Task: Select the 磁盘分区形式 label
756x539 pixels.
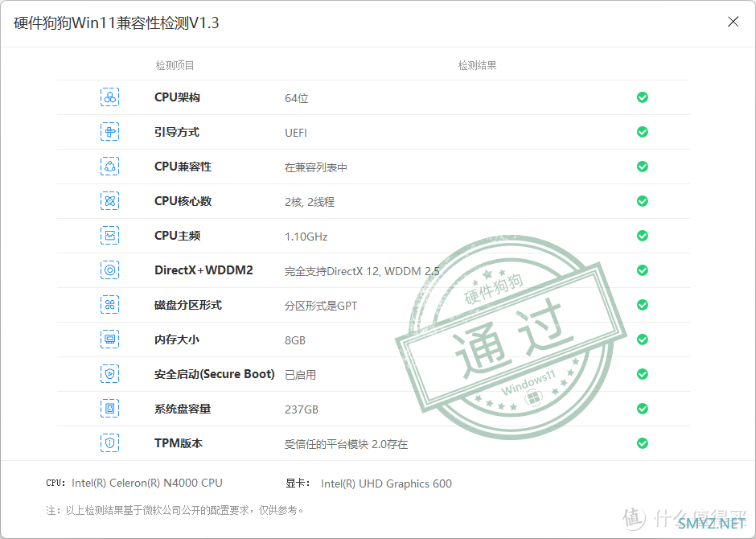Action: (x=188, y=305)
